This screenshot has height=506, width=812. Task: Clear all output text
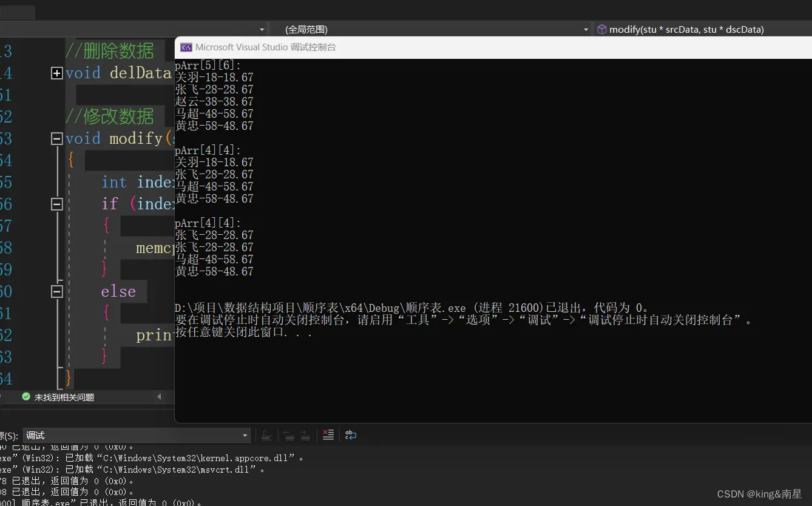[x=328, y=434]
